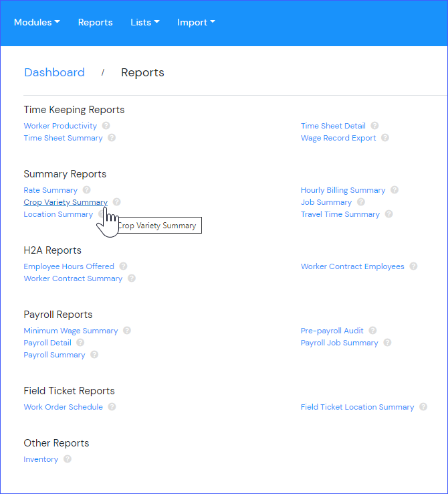
Task: Open the Field Ticket Location Summary report
Action: click(x=357, y=407)
